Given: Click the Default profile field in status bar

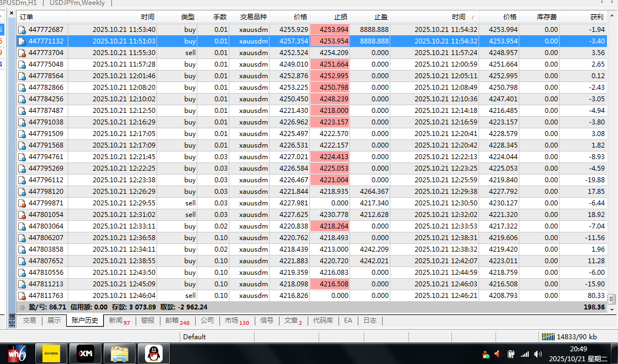Looking at the screenshot, I should pos(194,336).
